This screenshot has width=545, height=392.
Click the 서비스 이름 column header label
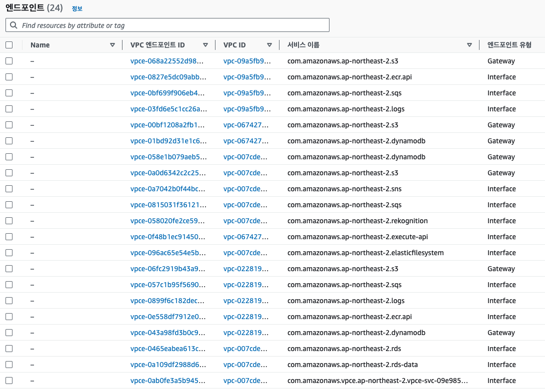[x=303, y=45]
